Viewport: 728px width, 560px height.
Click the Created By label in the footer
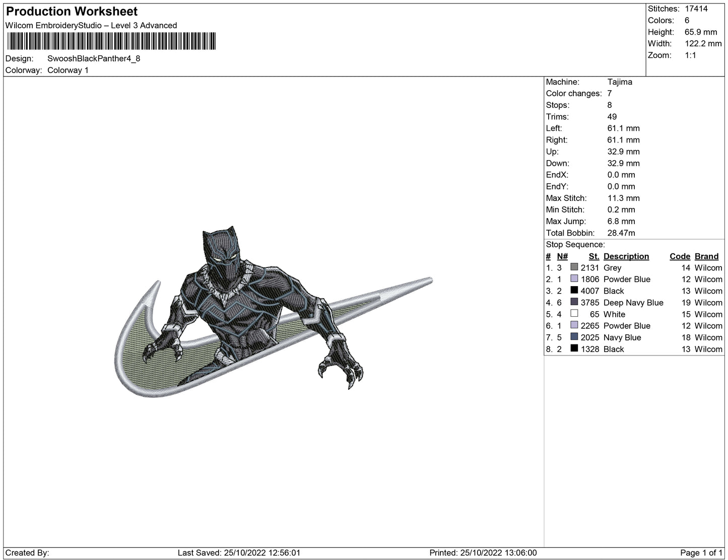[27, 552]
